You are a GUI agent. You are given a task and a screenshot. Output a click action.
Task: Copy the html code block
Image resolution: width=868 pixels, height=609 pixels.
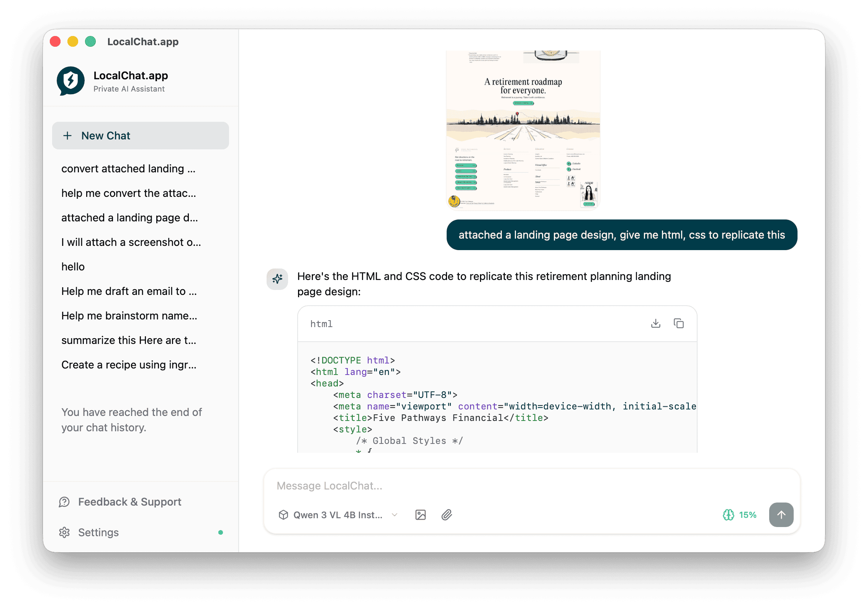[678, 324]
